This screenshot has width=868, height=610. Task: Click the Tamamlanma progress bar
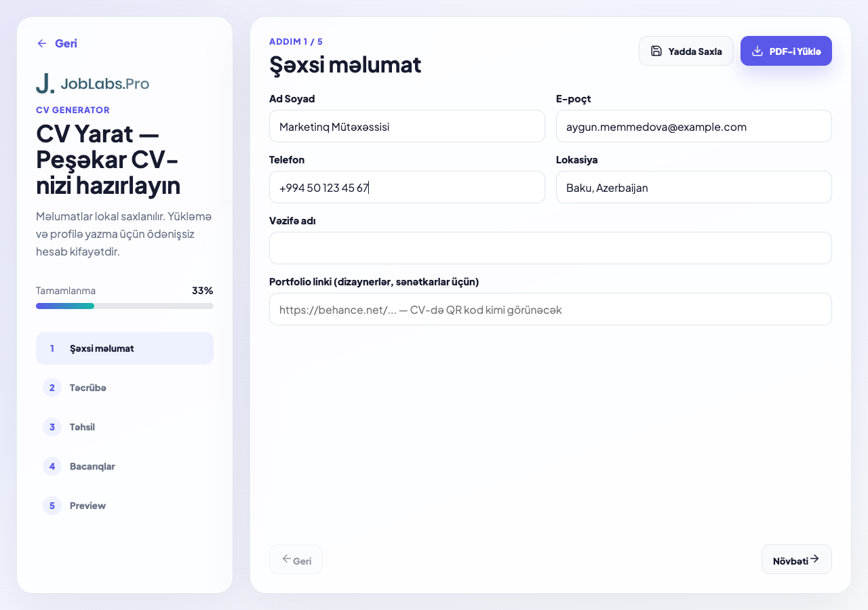click(125, 306)
